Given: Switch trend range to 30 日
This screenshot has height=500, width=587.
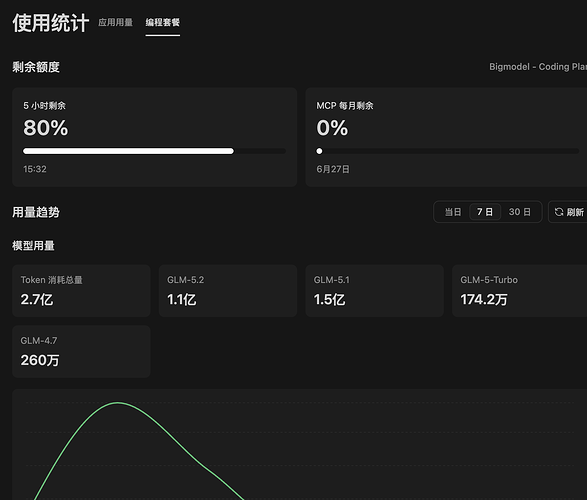Looking at the screenshot, I should click(x=520, y=212).
